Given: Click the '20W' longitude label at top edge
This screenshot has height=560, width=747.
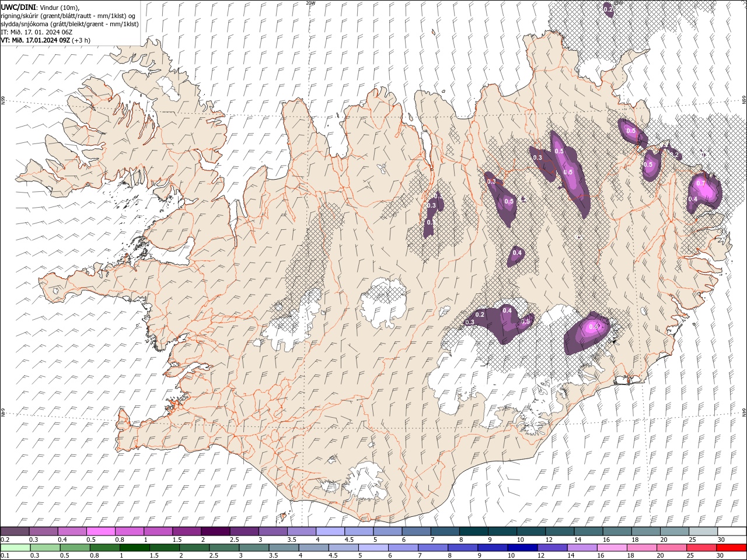Looking at the screenshot, I should point(310,3).
